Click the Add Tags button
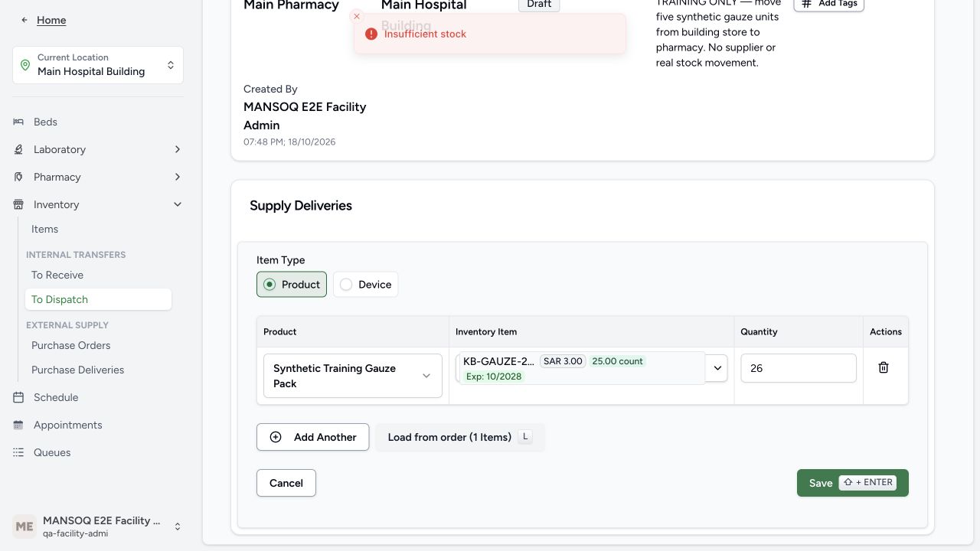 828,4
